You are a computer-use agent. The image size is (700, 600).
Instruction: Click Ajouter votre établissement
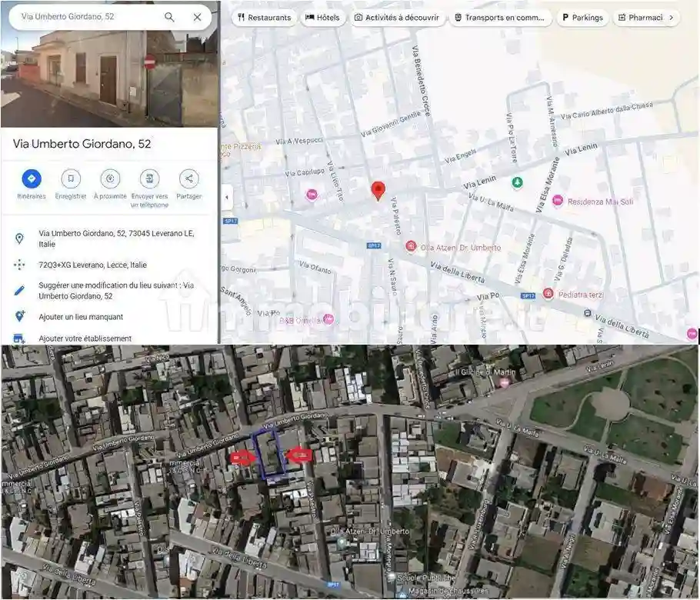click(x=85, y=338)
